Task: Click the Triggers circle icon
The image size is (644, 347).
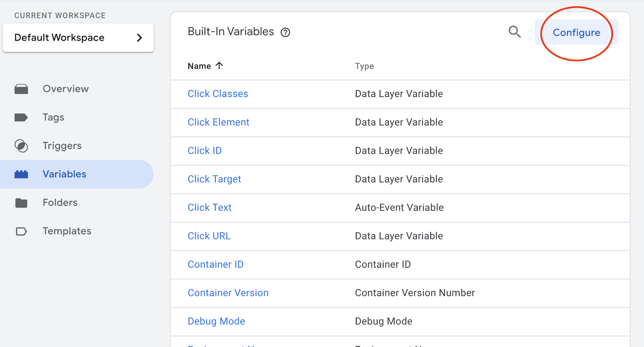Action: (21, 146)
